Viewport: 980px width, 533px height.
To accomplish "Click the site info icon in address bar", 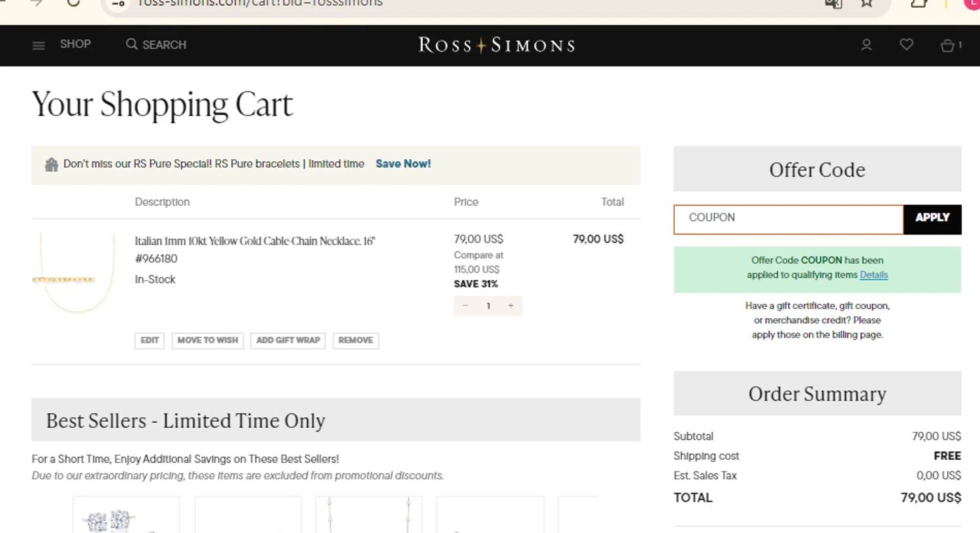I will (x=118, y=4).
